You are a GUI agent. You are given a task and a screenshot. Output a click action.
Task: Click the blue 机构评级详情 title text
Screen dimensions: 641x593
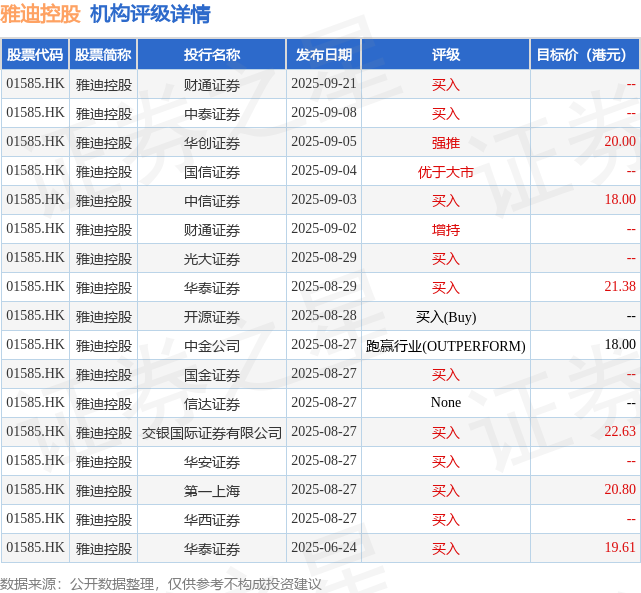[x=150, y=14]
